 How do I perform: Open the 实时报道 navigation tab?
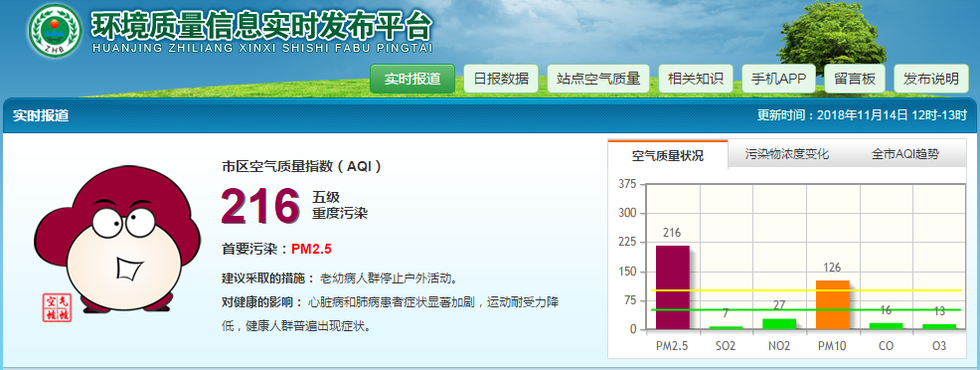click(x=412, y=79)
